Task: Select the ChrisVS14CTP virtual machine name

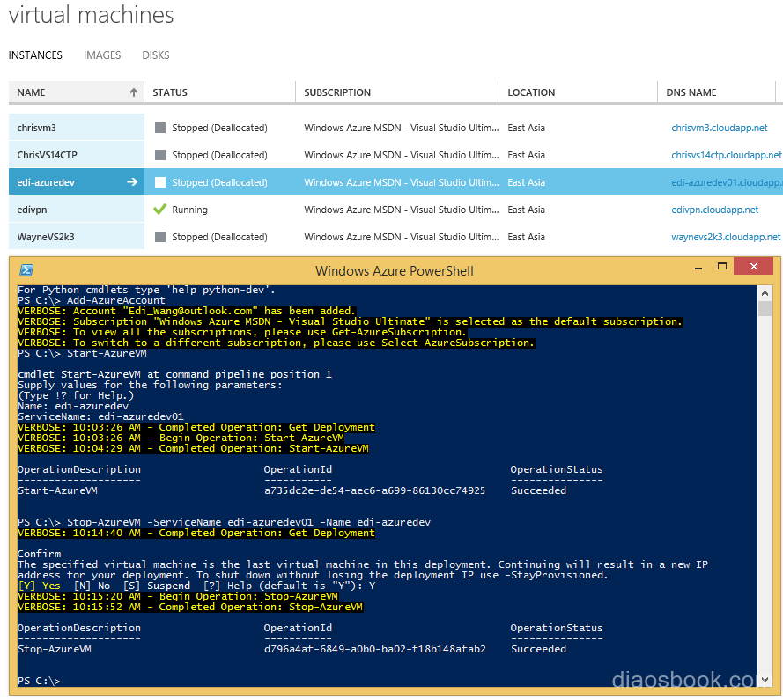Action: point(48,155)
